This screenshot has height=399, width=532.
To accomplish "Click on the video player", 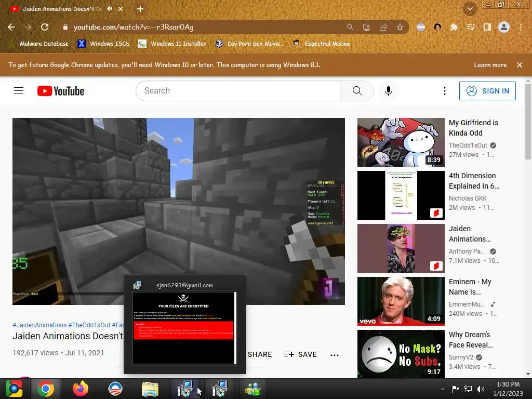I will pyautogui.click(x=179, y=211).
